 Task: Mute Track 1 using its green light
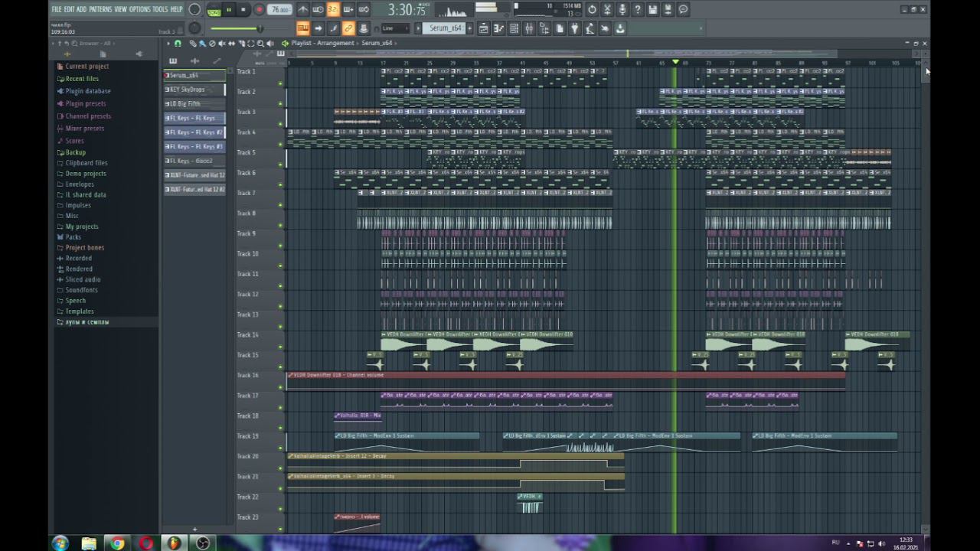[280, 83]
